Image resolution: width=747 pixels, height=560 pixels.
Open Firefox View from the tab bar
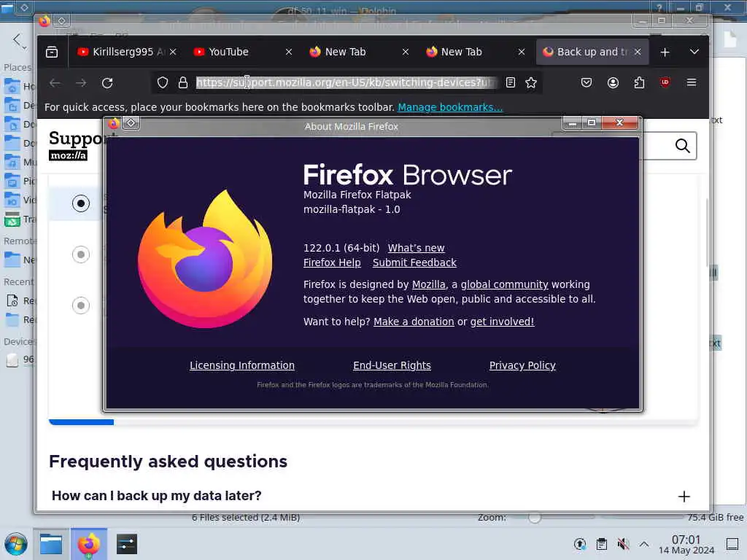(x=52, y=52)
